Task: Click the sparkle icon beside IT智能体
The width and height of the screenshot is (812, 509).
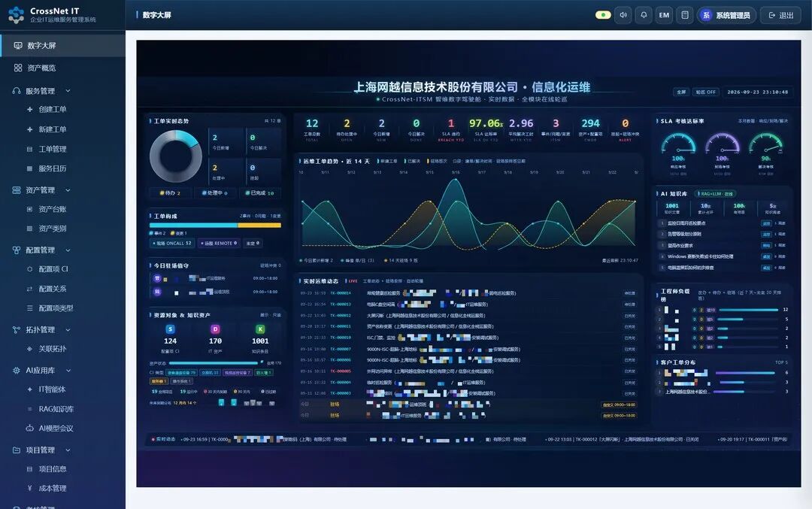Action: pos(29,389)
